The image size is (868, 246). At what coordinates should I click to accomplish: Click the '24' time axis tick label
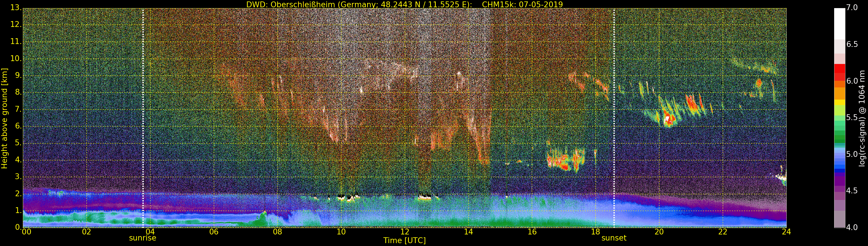point(786,232)
